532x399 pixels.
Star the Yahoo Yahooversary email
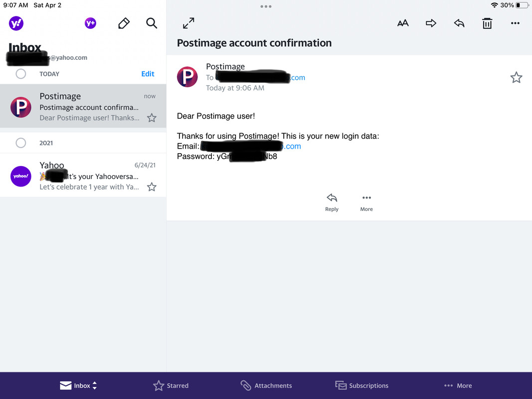click(x=152, y=187)
